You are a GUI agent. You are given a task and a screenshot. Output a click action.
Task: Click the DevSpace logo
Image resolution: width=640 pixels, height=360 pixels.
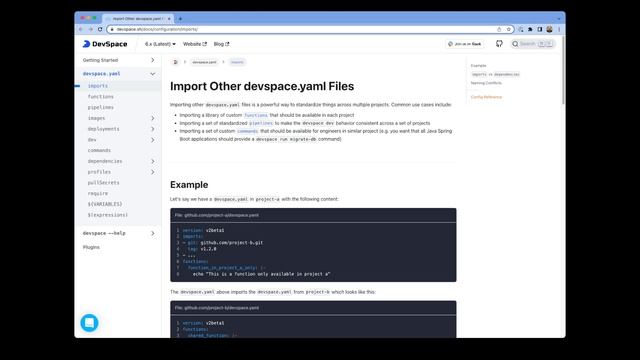[x=105, y=44]
